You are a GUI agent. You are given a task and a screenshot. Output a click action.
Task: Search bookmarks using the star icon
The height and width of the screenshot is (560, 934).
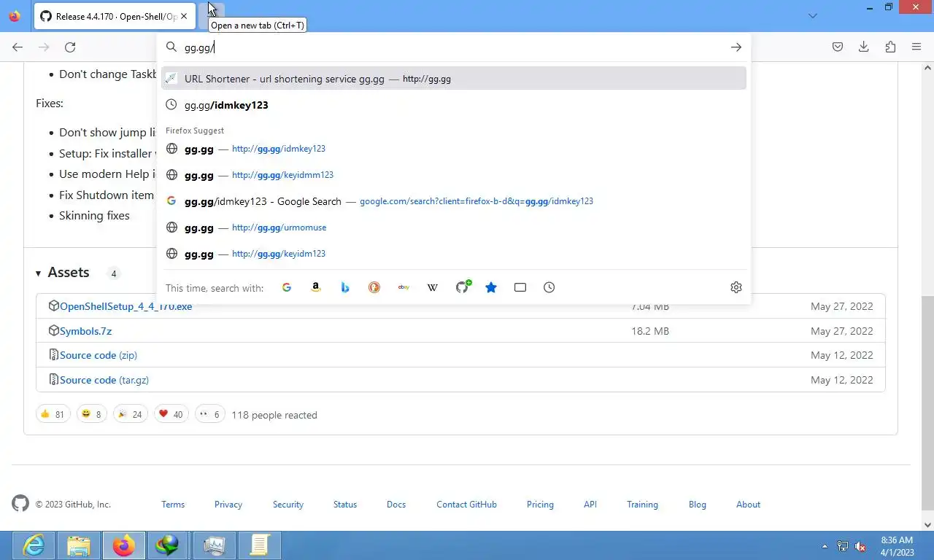coord(491,287)
